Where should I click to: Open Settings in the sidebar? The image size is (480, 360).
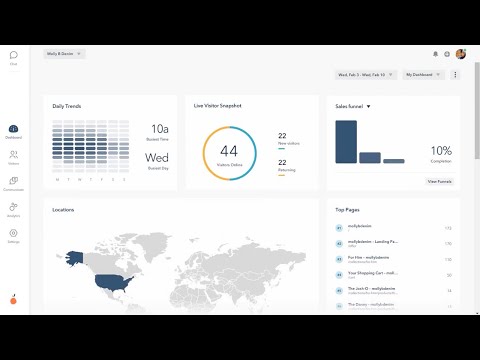(13, 236)
